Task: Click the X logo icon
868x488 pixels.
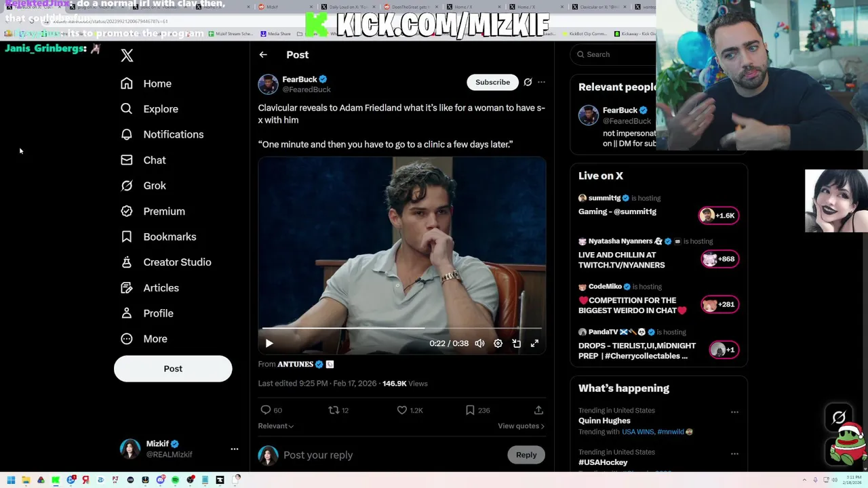Action: tap(127, 55)
